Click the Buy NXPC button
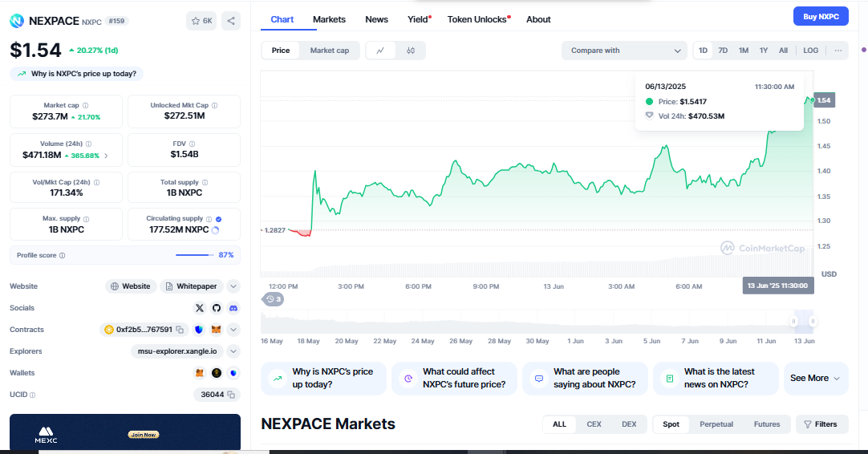 click(x=821, y=17)
